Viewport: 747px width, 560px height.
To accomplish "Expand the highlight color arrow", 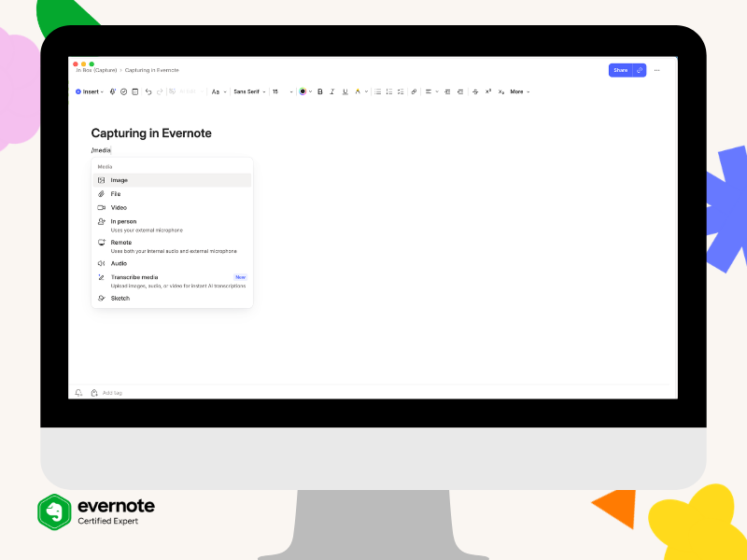I will pyautogui.click(x=366, y=91).
